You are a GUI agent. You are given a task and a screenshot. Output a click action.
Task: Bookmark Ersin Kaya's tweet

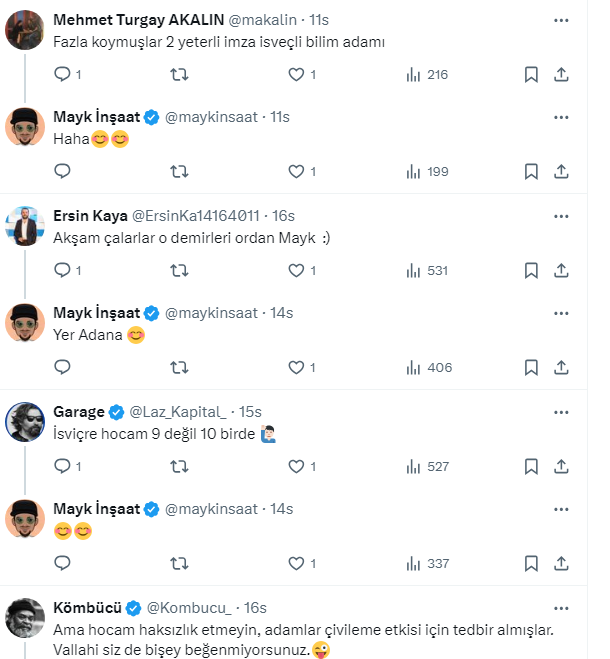coord(532,270)
